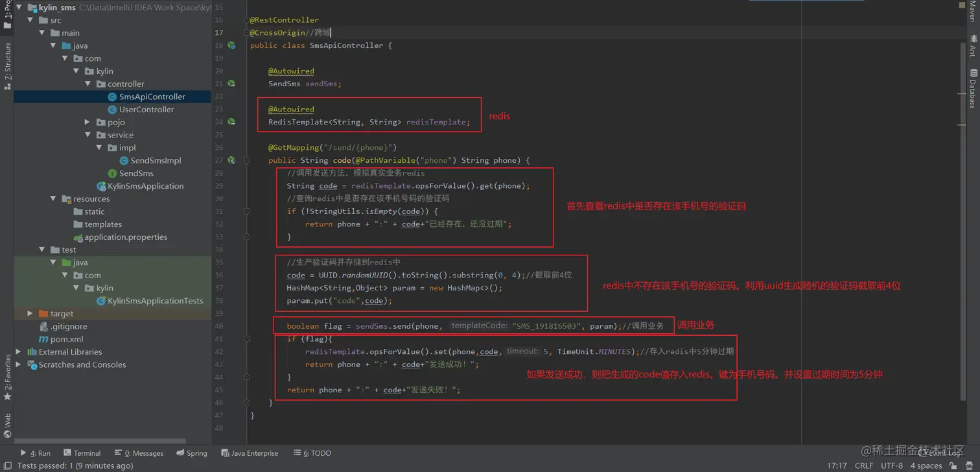Screen dimensions: 980x472
Task: Fold the isEmpty if block at line 31
Action: point(246,211)
